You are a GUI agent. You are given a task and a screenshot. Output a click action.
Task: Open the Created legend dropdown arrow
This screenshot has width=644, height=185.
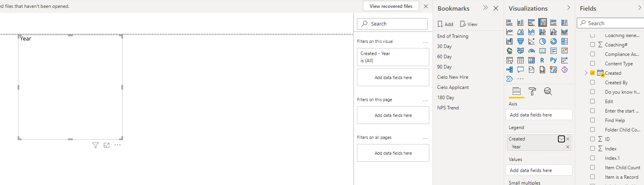561,139
